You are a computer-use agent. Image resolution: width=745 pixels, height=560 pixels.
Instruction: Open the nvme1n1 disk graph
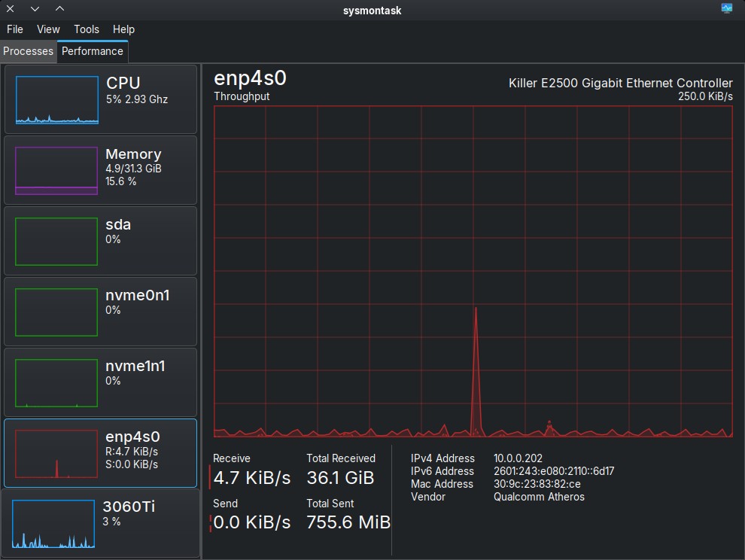pos(57,382)
